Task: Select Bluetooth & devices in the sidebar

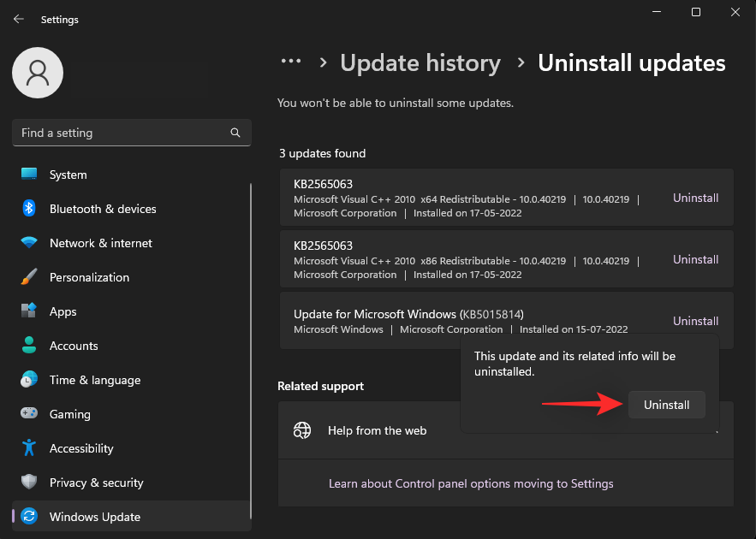Action: click(x=103, y=209)
